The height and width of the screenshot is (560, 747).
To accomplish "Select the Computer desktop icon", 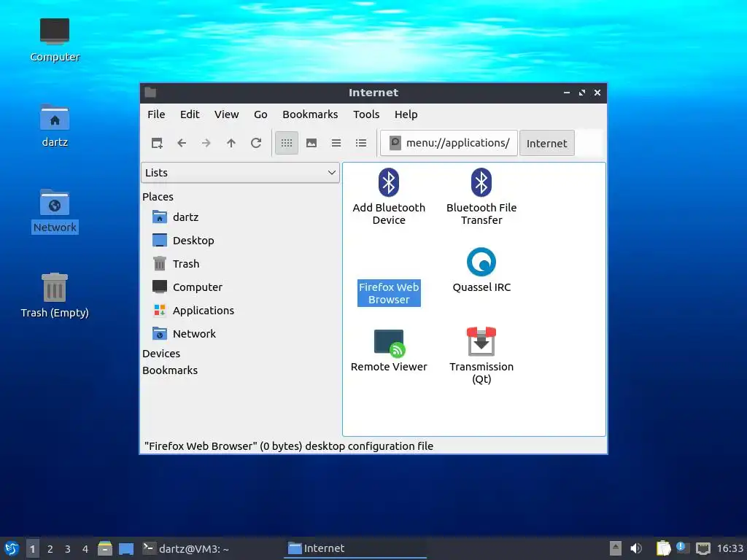I will coord(55,41).
